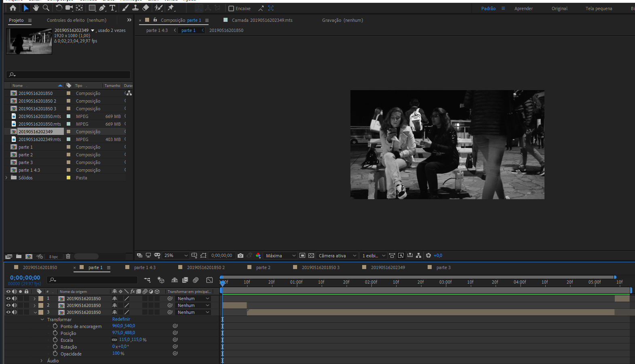Open the Aprender workspace tab
The width and height of the screenshot is (635, 364).
tap(523, 8)
